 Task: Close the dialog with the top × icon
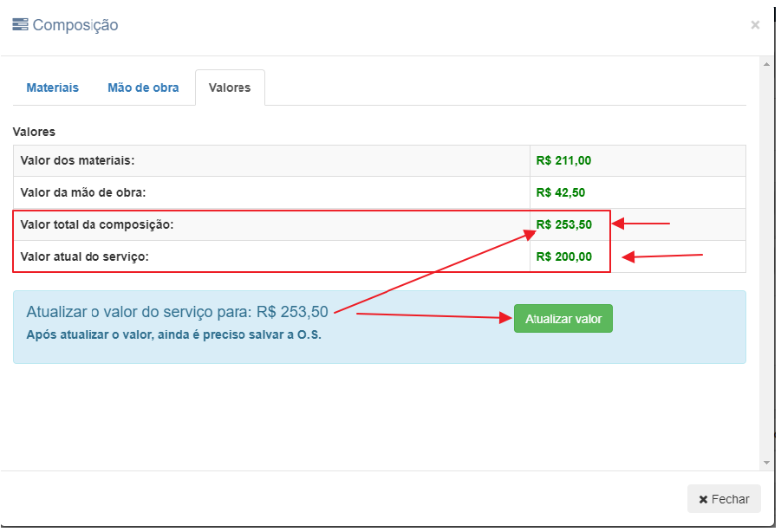[x=755, y=25]
